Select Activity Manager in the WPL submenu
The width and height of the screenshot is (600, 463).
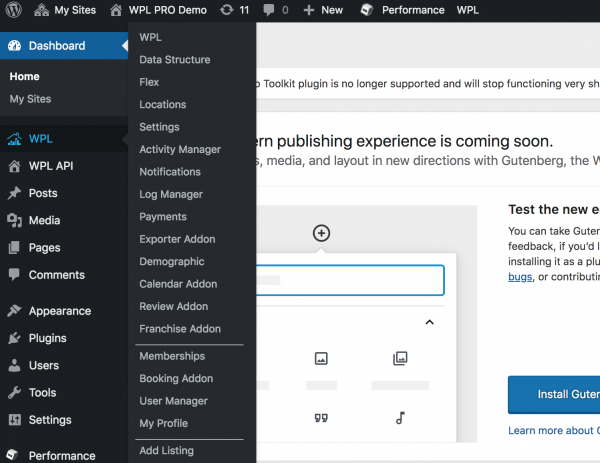click(x=180, y=150)
